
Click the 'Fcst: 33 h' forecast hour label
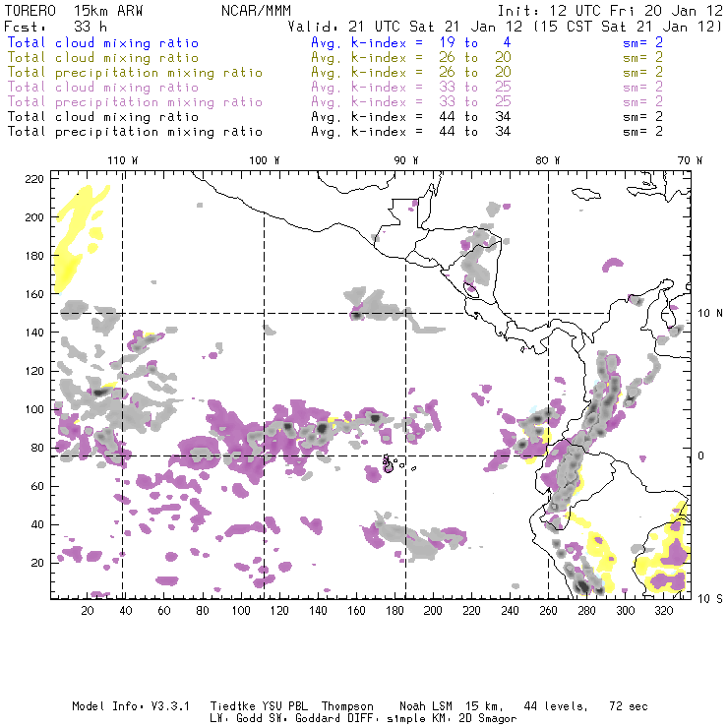pyautogui.click(x=55, y=27)
